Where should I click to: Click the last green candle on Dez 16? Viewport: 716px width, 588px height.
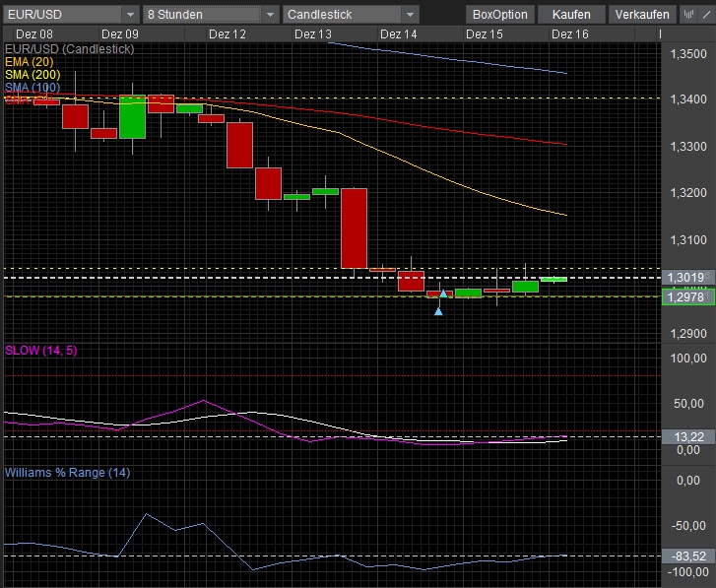tap(553, 279)
